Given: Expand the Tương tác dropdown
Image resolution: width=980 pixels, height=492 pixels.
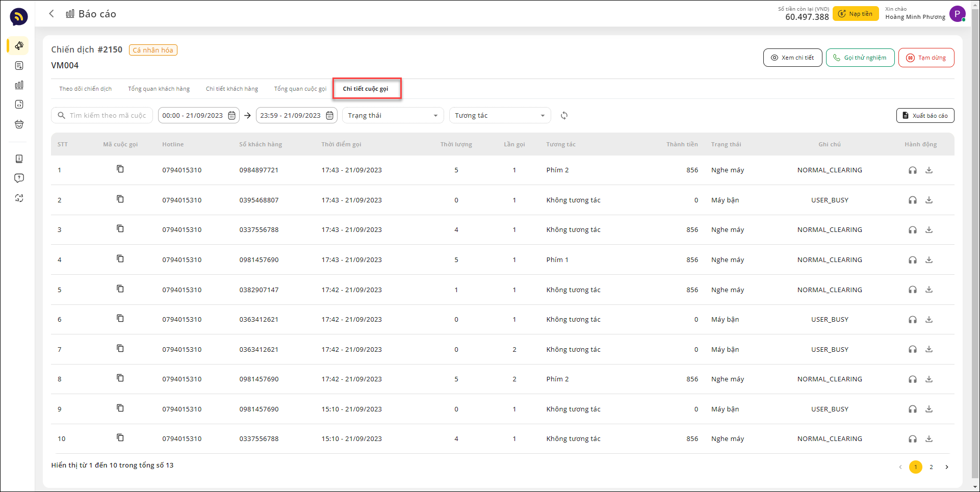Looking at the screenshot, I should coord(500,116).
